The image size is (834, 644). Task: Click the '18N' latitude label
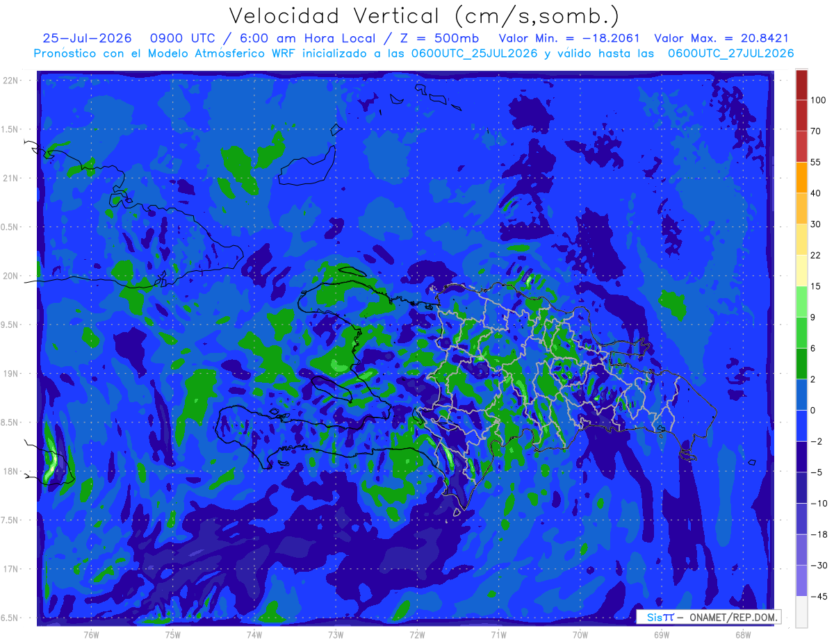10,471
